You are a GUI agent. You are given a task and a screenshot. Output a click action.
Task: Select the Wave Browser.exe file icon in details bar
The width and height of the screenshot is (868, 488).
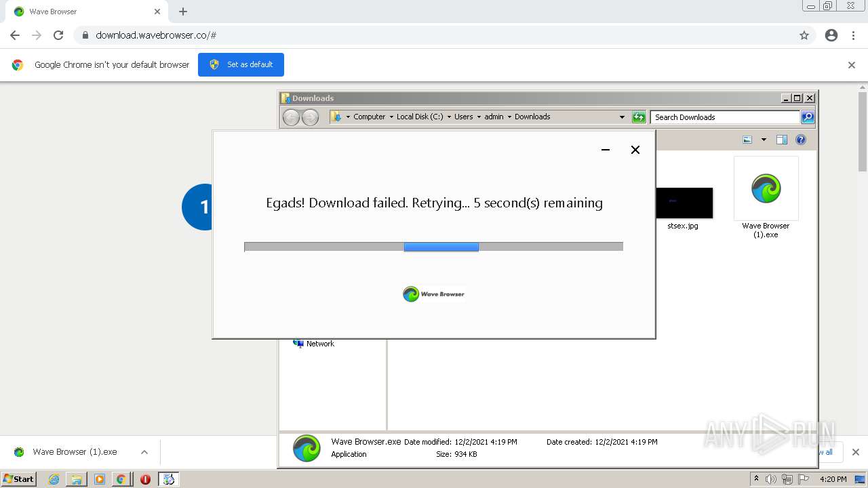pos(306,447)
